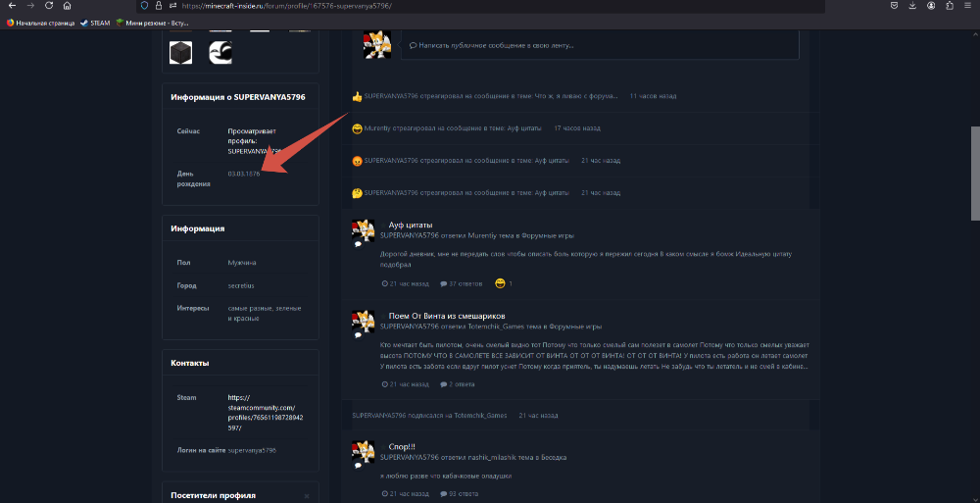This screenshot has height=503, width=980.
Task: Open the Steam community profile link
Action: pos(266,413)
